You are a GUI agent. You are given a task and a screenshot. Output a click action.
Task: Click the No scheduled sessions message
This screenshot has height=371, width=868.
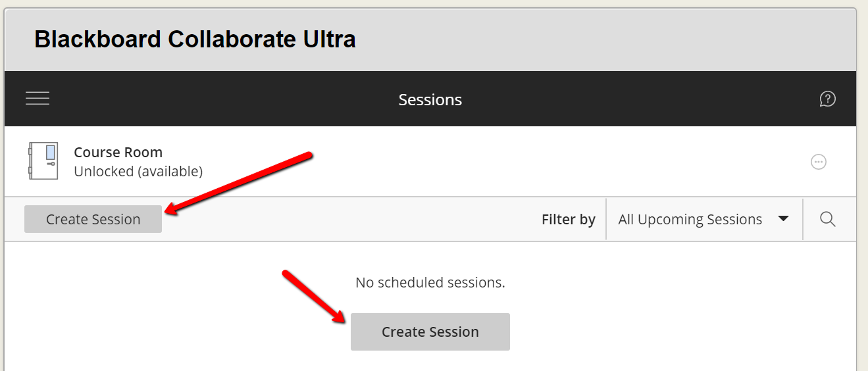[x=430, y=283]
